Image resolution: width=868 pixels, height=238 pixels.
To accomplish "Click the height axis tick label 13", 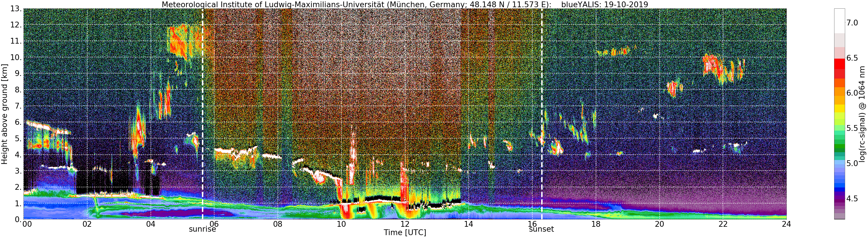I will tap(16, 9).
